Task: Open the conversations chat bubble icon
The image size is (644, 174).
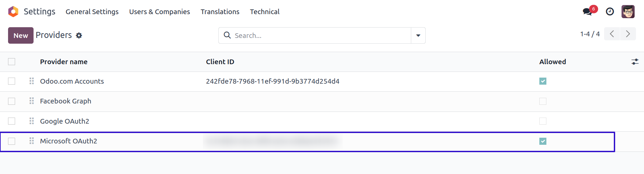Action: [x=587, y=12]
